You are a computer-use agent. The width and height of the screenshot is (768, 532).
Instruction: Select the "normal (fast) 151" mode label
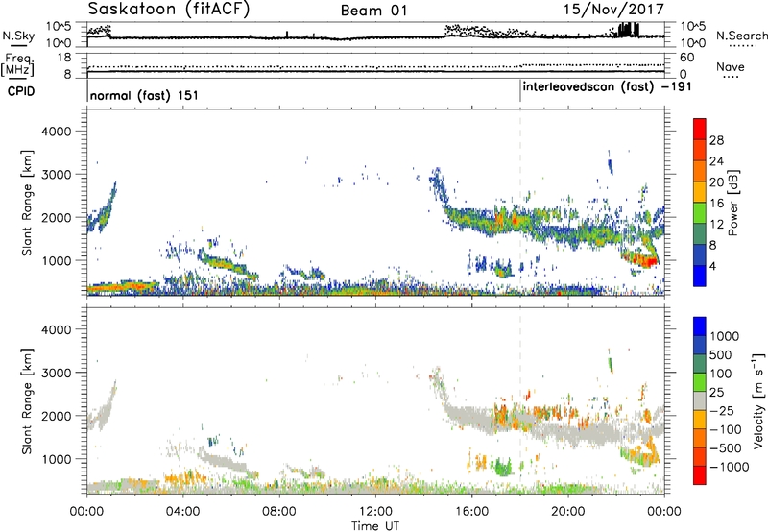(144, 95)
